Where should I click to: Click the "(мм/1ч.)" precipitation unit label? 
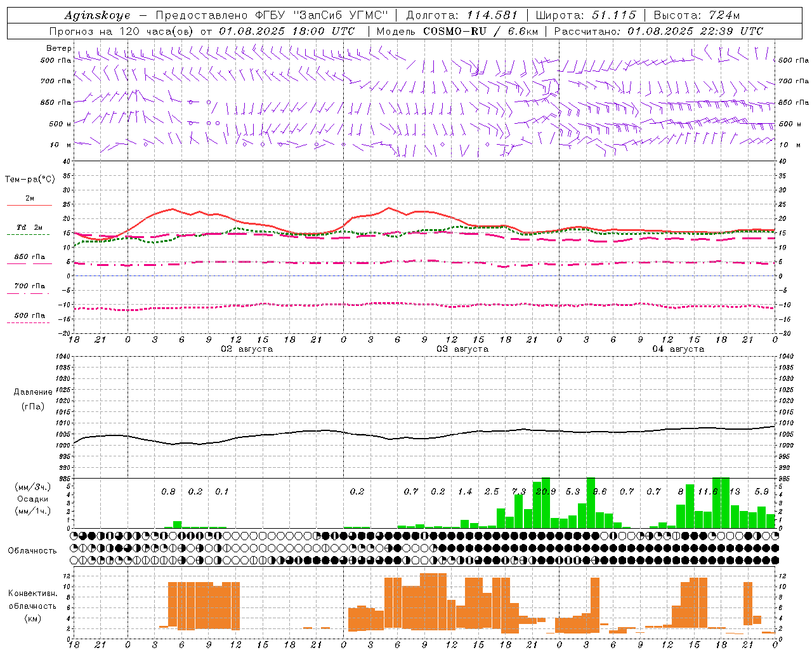coord(33,511)
